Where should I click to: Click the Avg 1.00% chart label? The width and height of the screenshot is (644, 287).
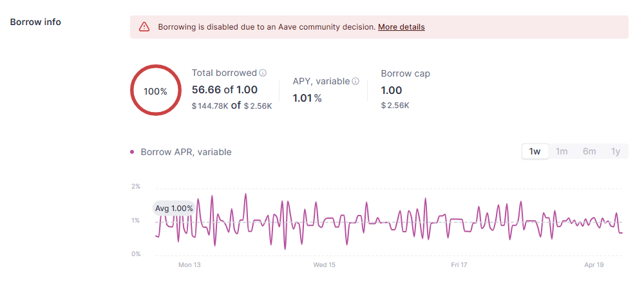coord(174,208)
